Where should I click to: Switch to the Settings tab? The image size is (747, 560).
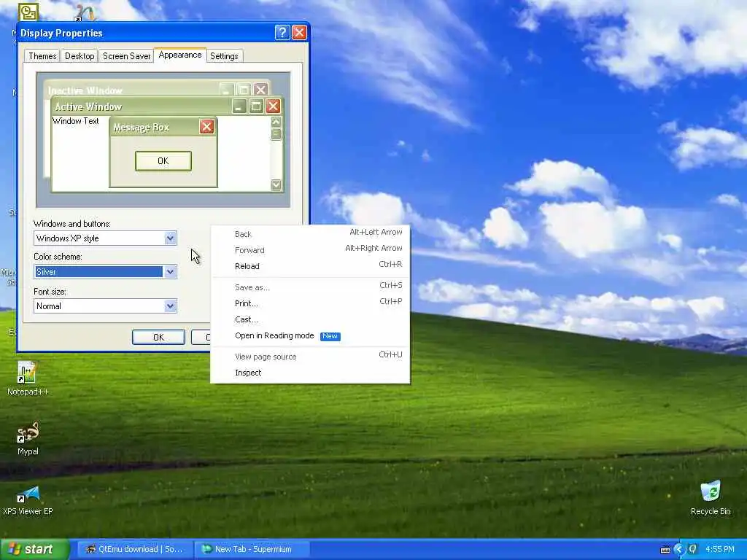224,56
